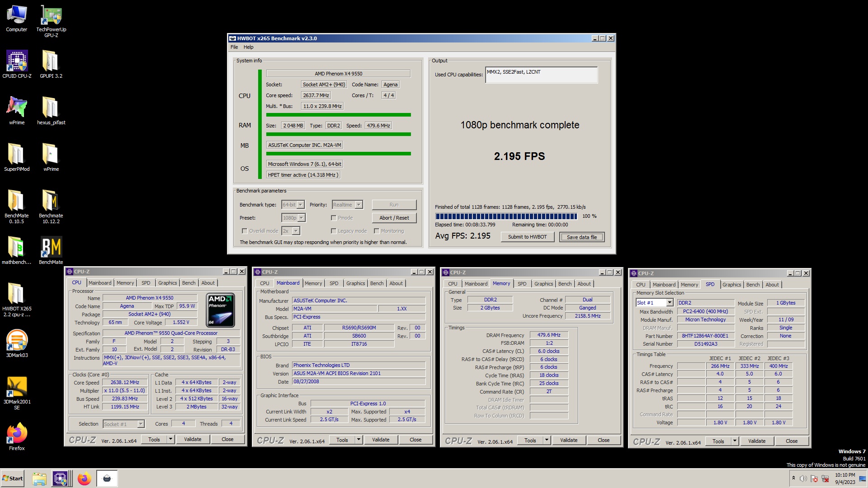Click the Action Center flag tray icon

(814, 479)
